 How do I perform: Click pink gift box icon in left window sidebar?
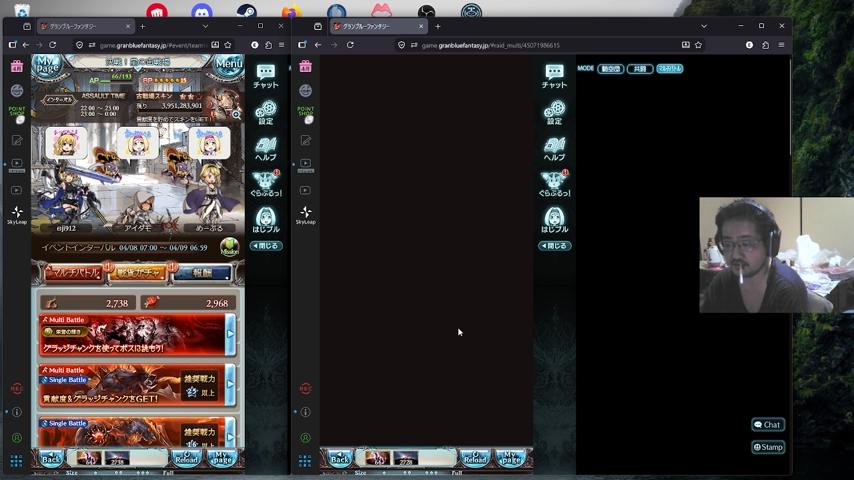click(x=17, y=66)
